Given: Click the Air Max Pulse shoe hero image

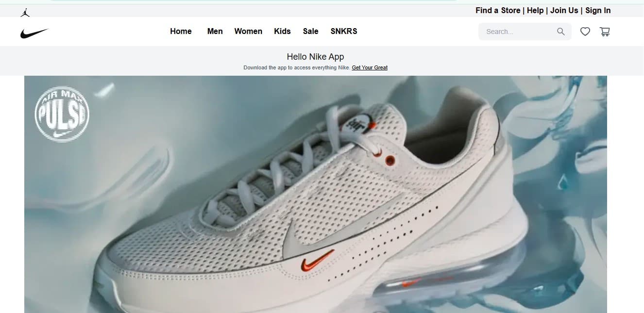Looking at the screenshot, I should click(316, 194).
